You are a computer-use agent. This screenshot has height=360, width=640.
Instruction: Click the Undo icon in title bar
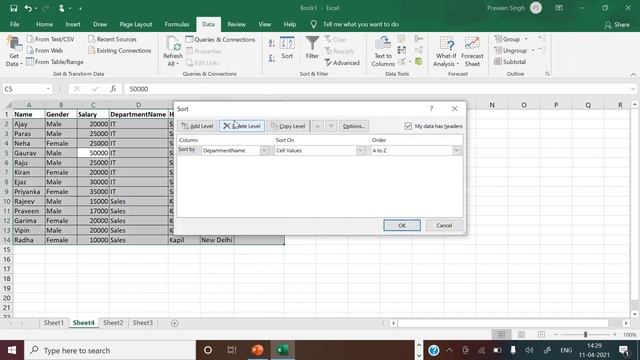tap(28, 8)
